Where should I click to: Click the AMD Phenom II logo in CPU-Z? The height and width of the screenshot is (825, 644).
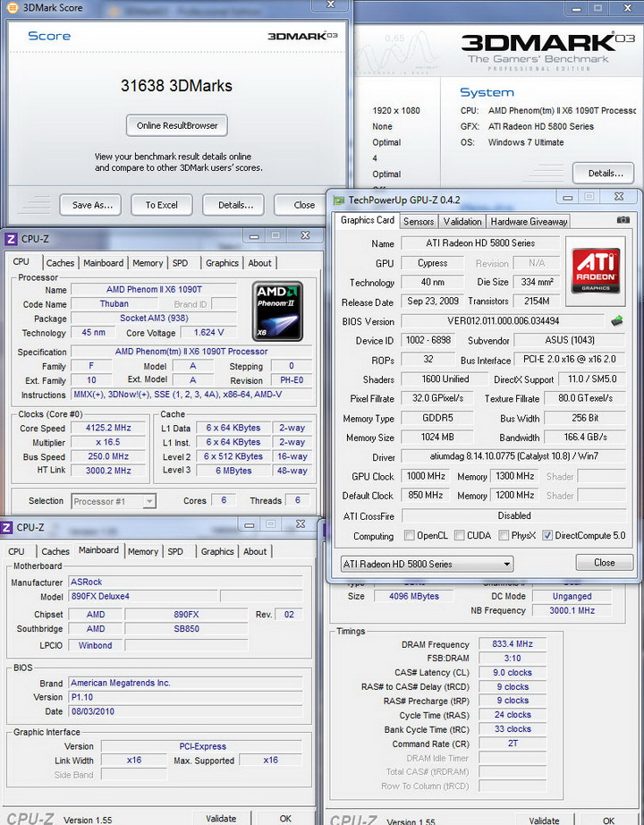(x=278, y=310)
